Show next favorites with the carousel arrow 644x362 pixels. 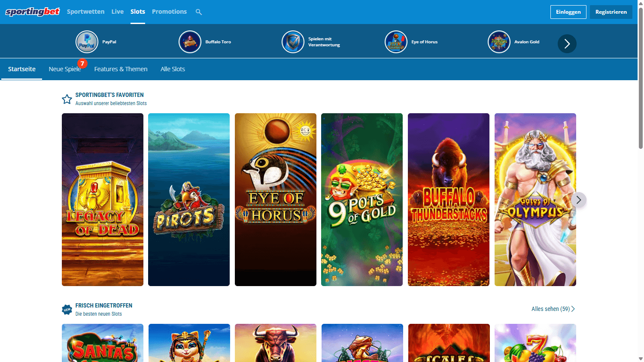pyautogui.click(x=579, y=200)
